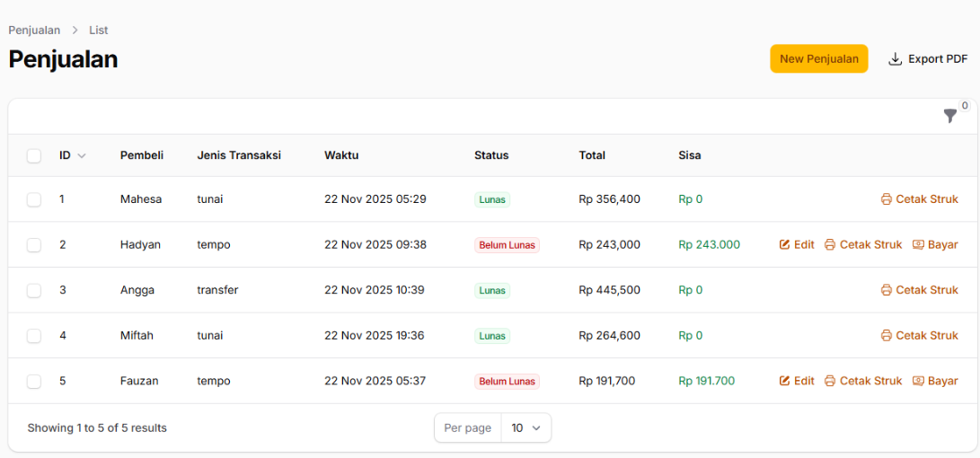
Task: Check the box for Hadyan's row
Action: coord(34,245)
